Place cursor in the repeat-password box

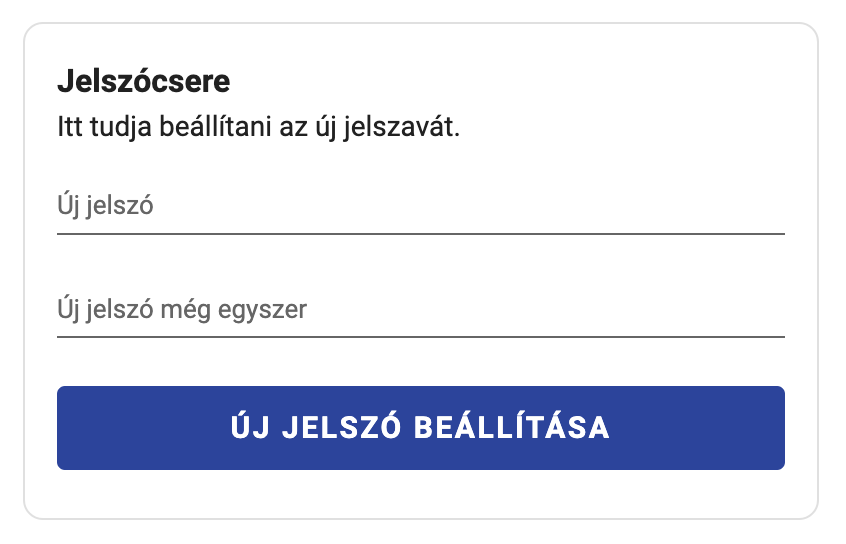[x=420, y=310]
